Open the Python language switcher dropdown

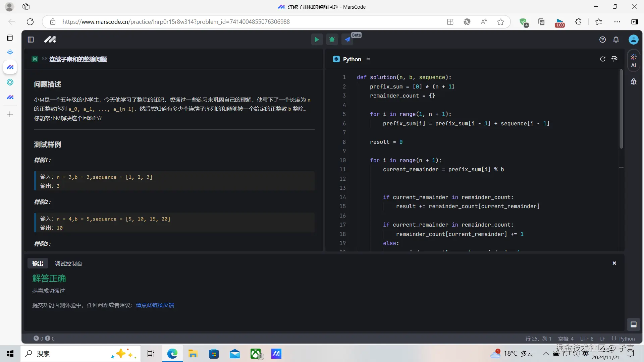352,59
